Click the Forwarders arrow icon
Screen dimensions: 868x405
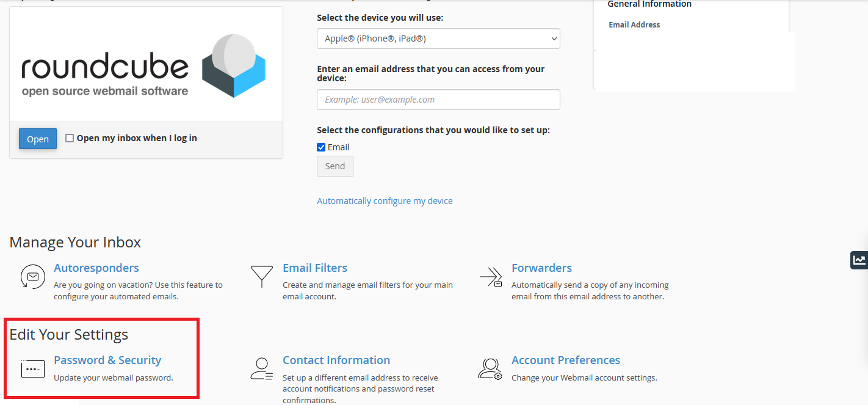491,277
